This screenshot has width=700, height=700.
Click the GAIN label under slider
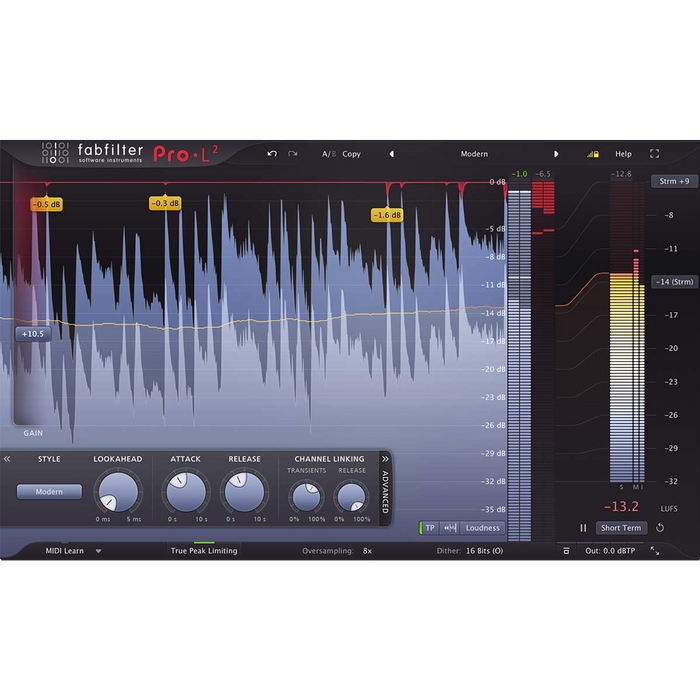(33, 433)
